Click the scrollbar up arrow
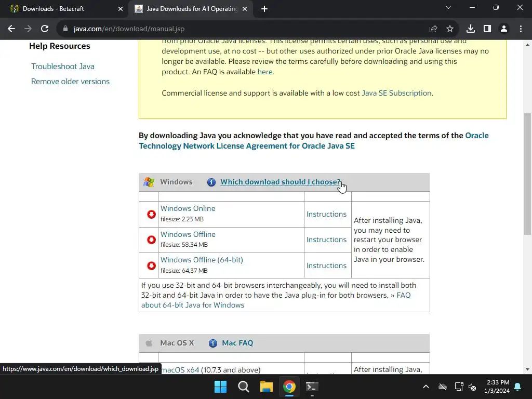532x399 pixels. tap(527, 45)
